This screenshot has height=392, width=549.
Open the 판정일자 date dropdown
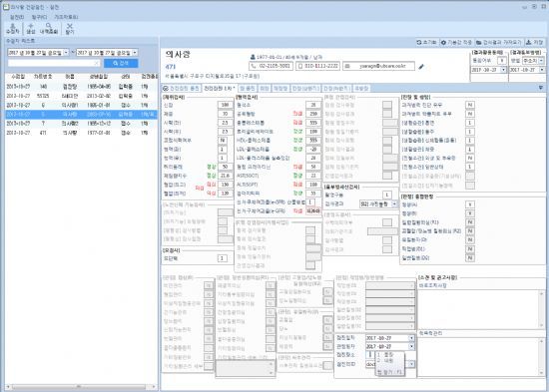pyautogui.click(x=411, y=346)
